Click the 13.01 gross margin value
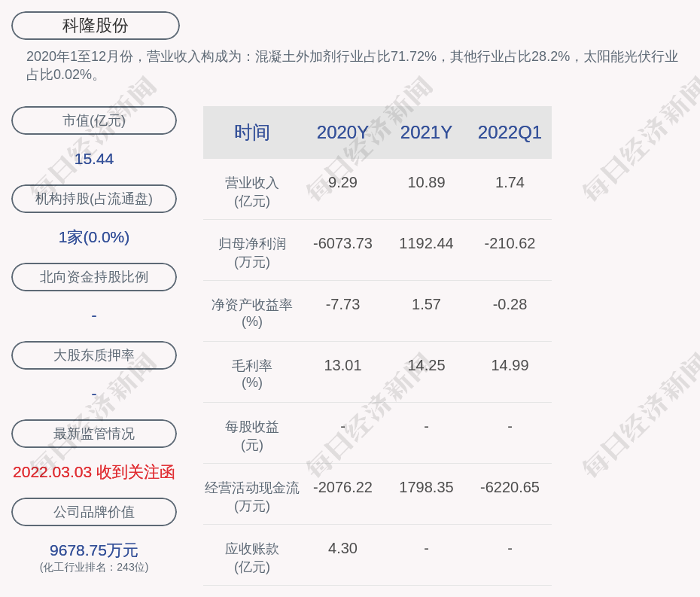The height and width of the screenshot is (597, 700). (x=342, y=365)
